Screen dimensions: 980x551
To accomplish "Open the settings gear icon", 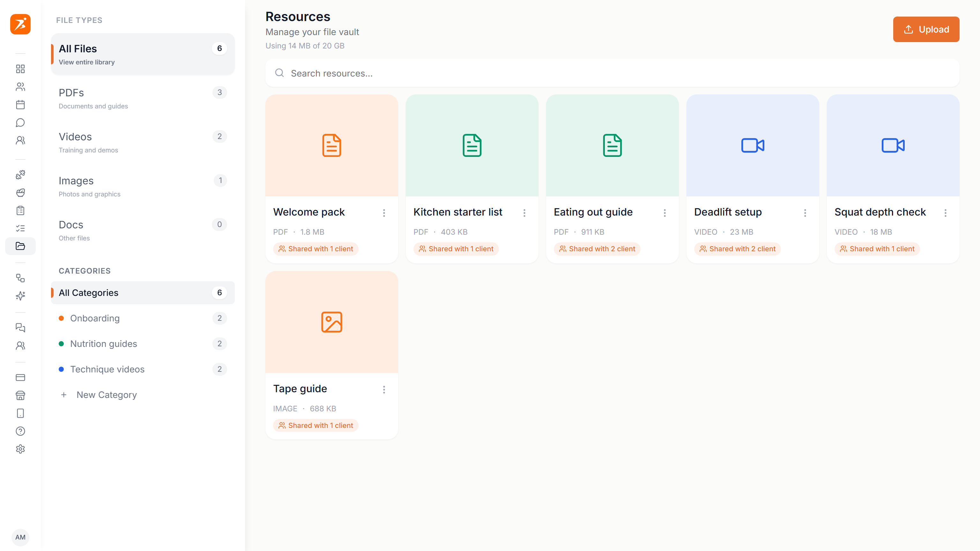I will point(20,449).
